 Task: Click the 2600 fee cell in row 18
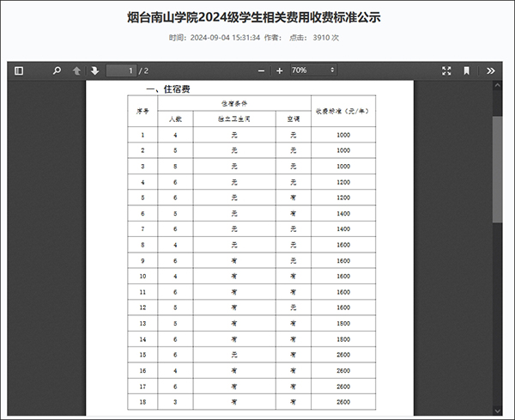(343, 402)
